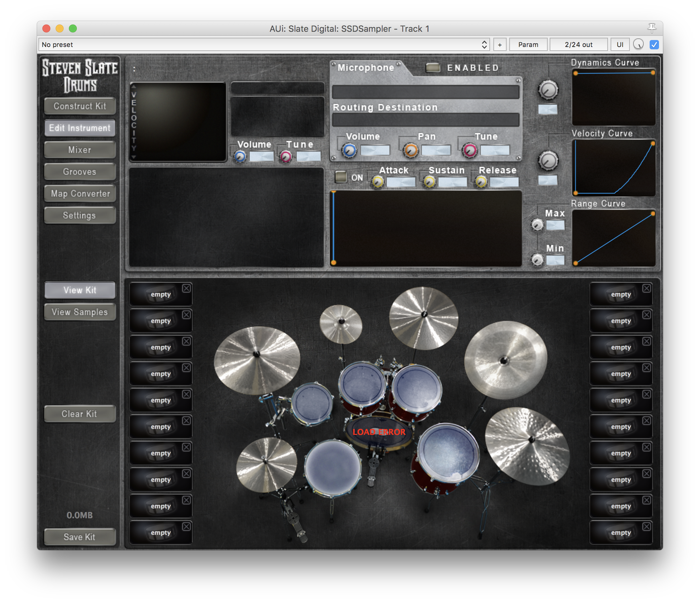Select the last left empty slot

[x=161, y=533]
